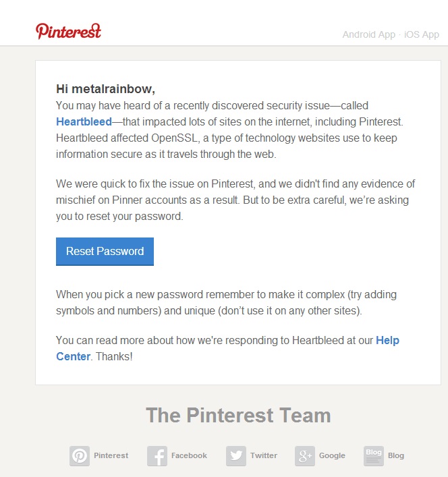Screen dimensions: 448x477
Task: Open the Android App link
Action: (368, 34)
